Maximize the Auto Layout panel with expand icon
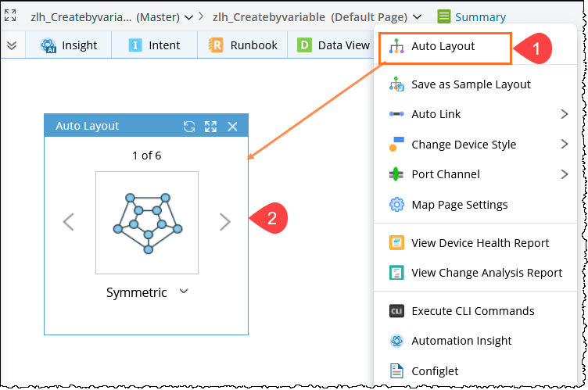The width and height of the screenshot is (588, 390). coord(210,127)
